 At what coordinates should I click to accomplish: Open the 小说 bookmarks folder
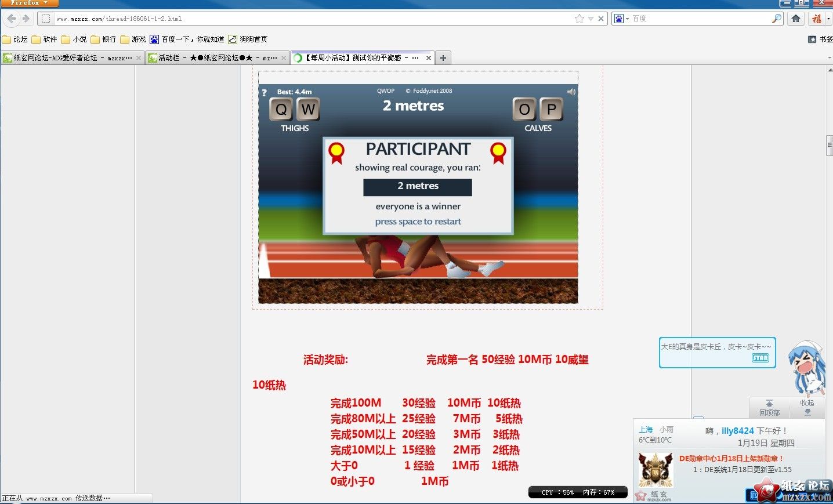coord(74,39)
